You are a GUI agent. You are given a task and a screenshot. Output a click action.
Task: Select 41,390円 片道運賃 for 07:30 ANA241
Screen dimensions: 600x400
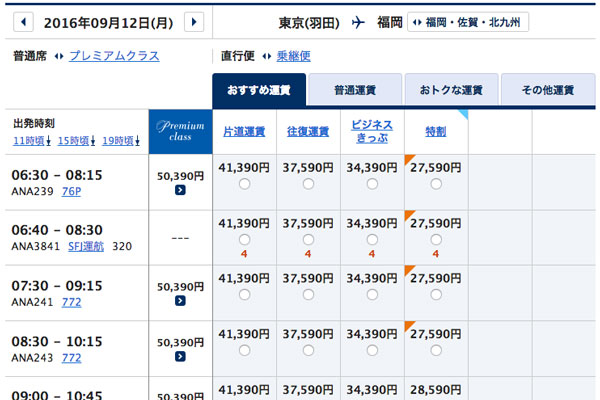point(244,295)
